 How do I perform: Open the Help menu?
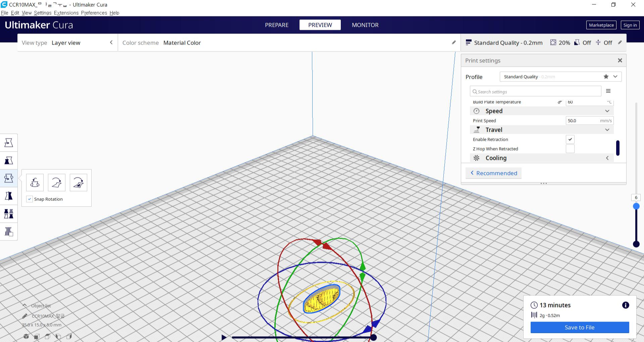point(114,13)
